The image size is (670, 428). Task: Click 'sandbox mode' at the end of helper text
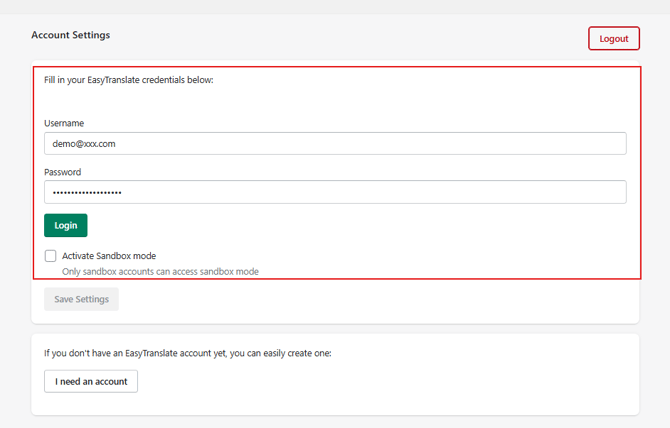tap(232, 271)
